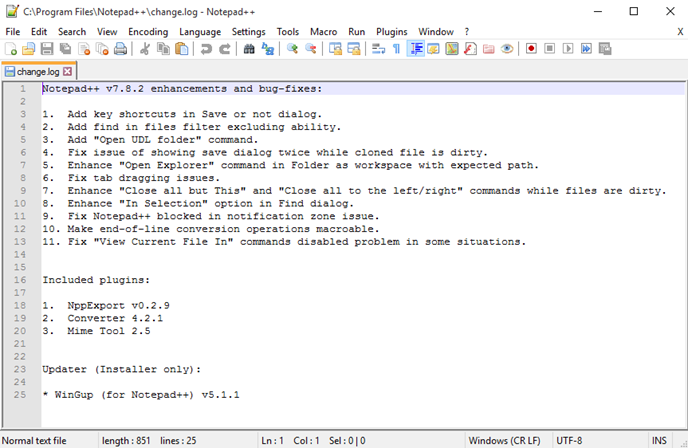Undo last action via toolbar
688x448 pixels.
pos(206,49)
